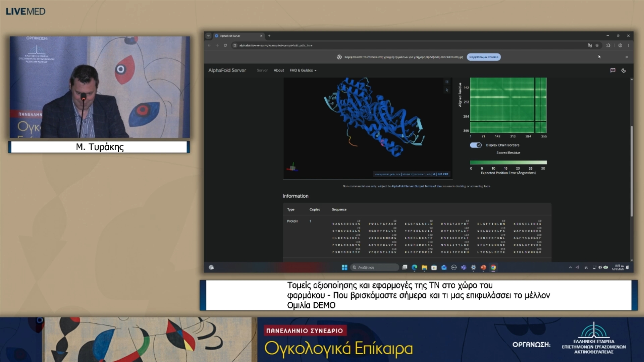Screen dimensions: 644x362
Task: Open the Chrome three-dot menu
Action: [628, 45]
